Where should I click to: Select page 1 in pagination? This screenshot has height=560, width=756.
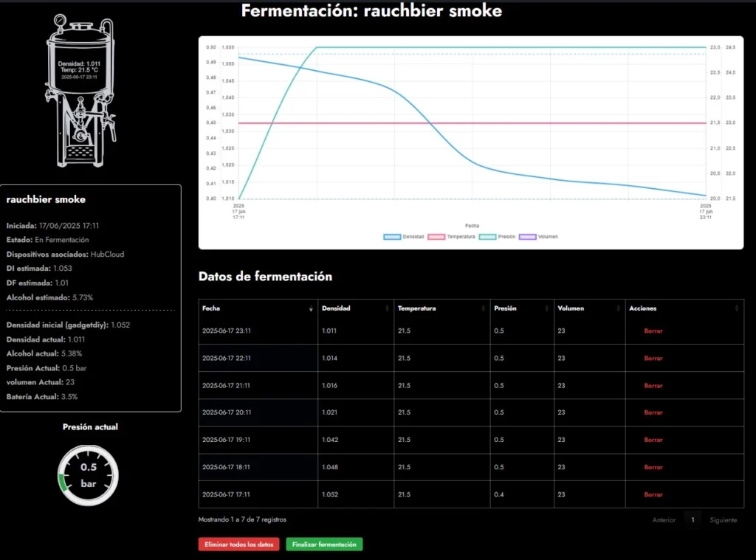click(693, 520)
